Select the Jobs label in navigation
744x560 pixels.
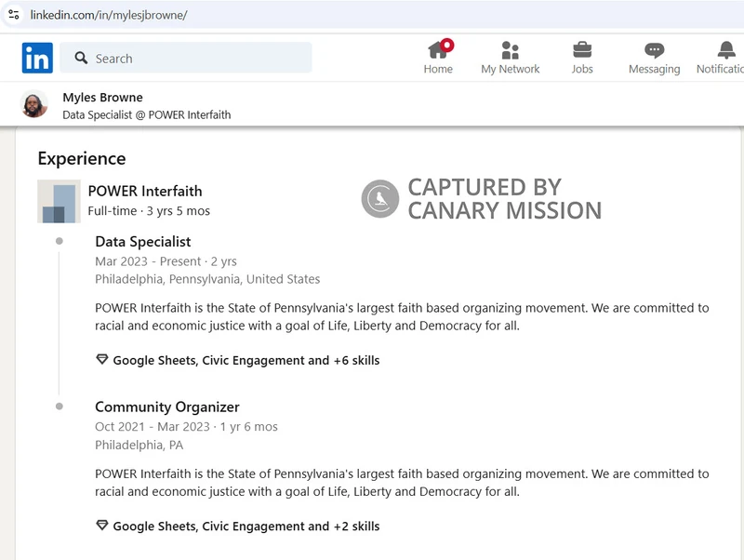point(582,69)
